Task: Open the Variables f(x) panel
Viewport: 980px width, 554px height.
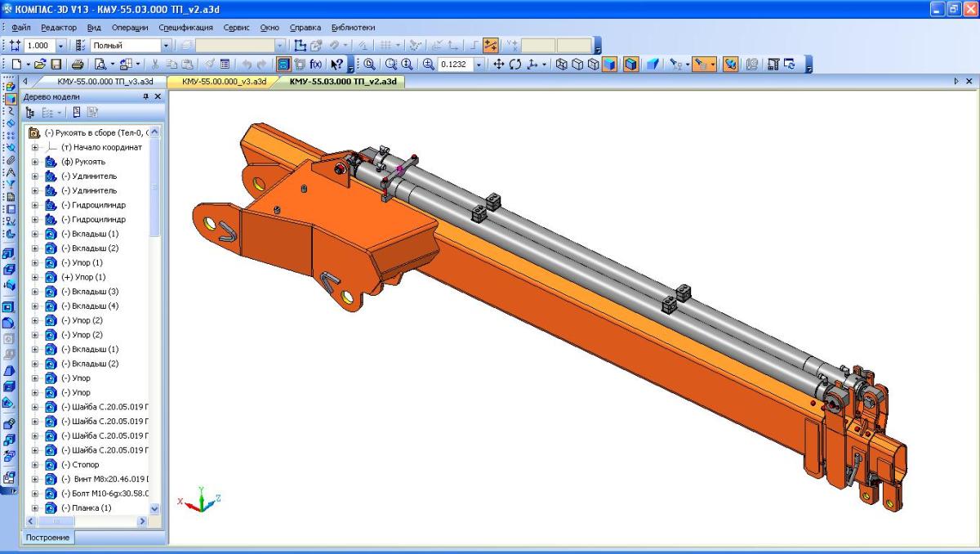Action: pos(316,64)
